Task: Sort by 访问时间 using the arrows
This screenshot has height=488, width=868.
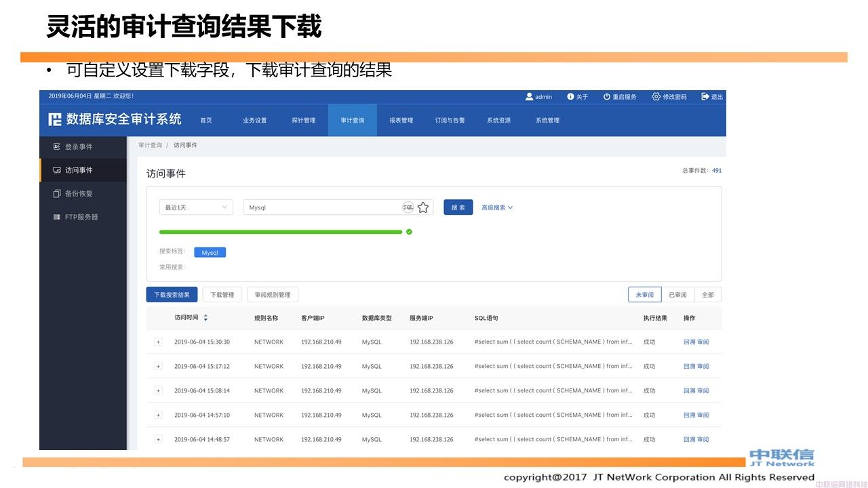Action: pos(205,318)
